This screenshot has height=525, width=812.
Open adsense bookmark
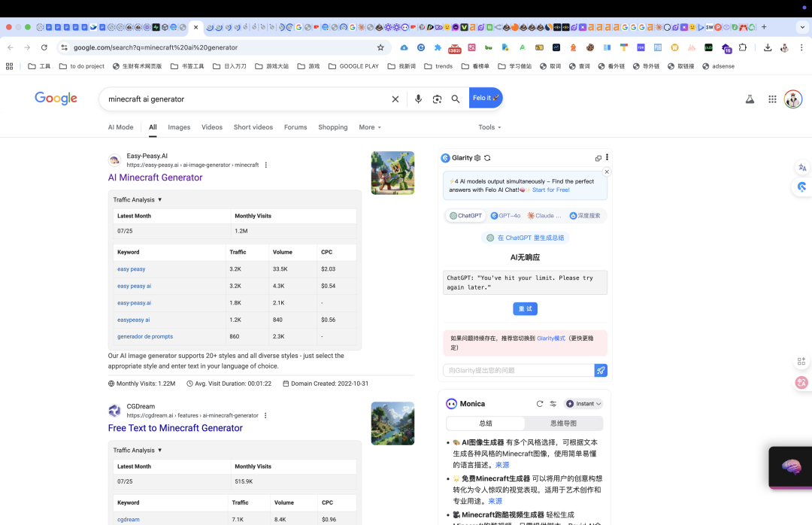click(x=718, y=66)
